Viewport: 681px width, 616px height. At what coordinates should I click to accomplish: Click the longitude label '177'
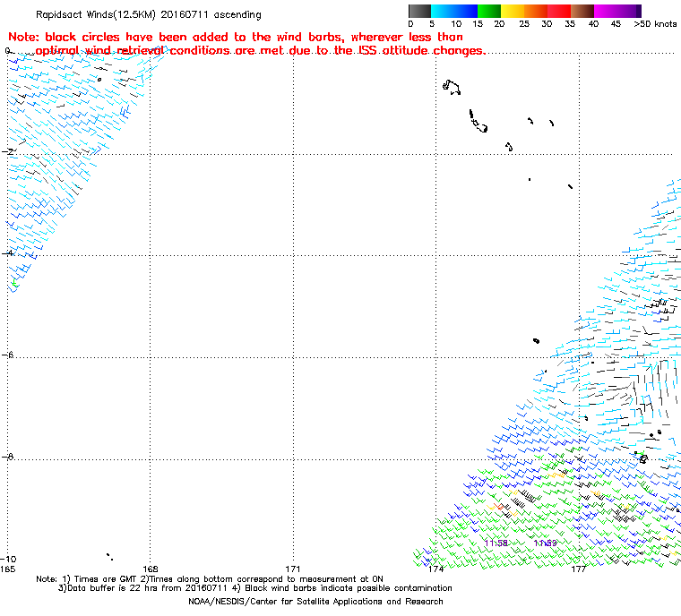click(x=579, y=569)
